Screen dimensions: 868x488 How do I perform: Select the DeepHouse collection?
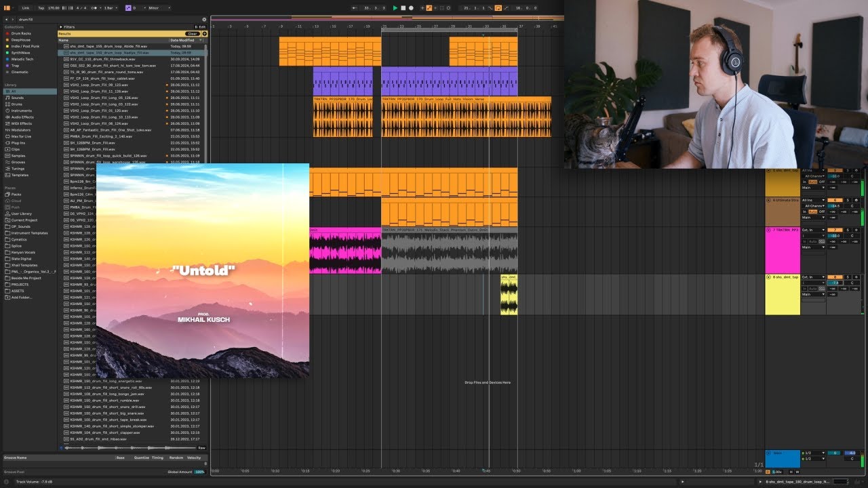20,40
